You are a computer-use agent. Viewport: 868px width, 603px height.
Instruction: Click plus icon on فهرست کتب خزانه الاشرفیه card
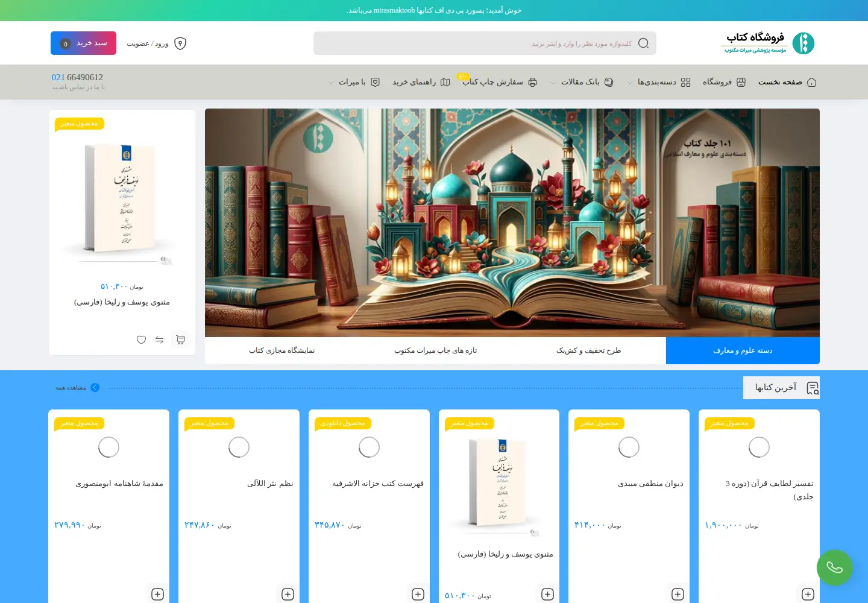click(x=418, y=594)
